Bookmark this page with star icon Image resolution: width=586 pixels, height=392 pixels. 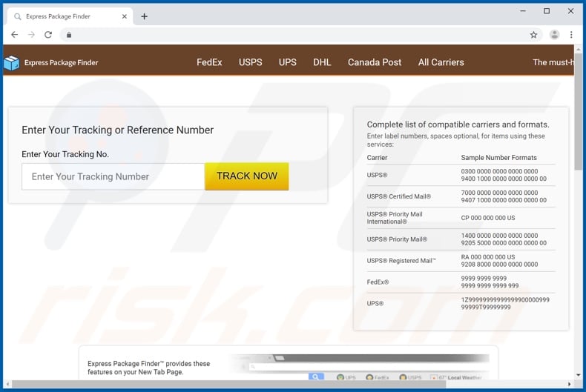click(533, 35)
